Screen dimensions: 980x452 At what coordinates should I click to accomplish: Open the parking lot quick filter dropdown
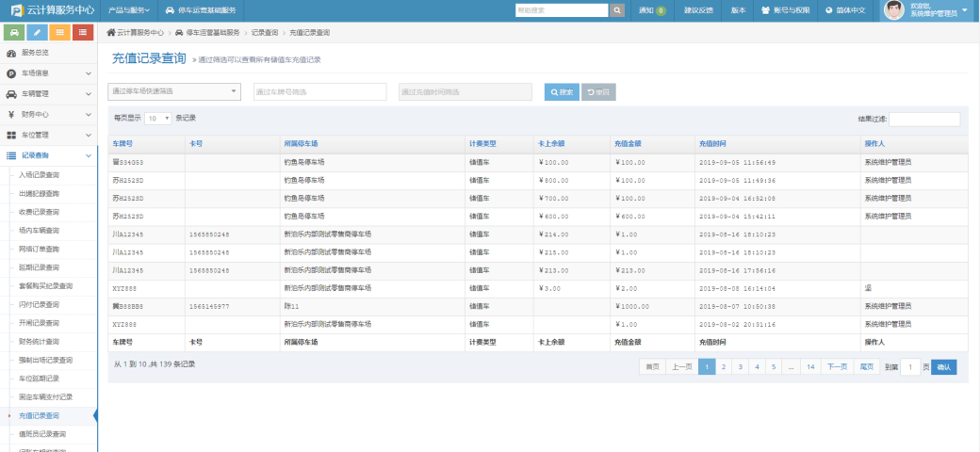pos(175,91)
